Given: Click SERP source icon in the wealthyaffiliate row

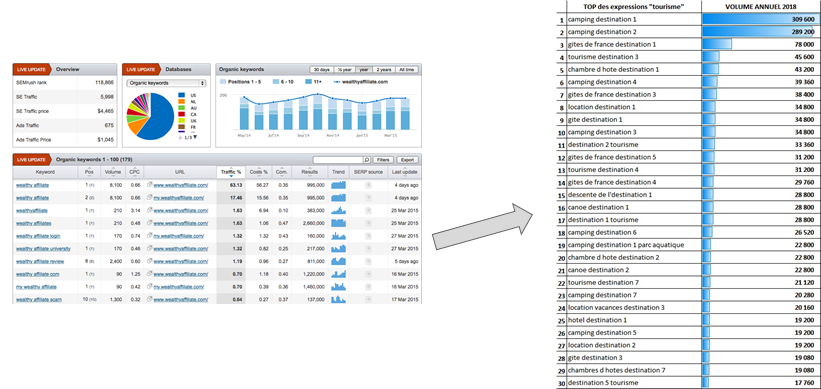Looking at the screenshot, I should click(x=368, y=210).
